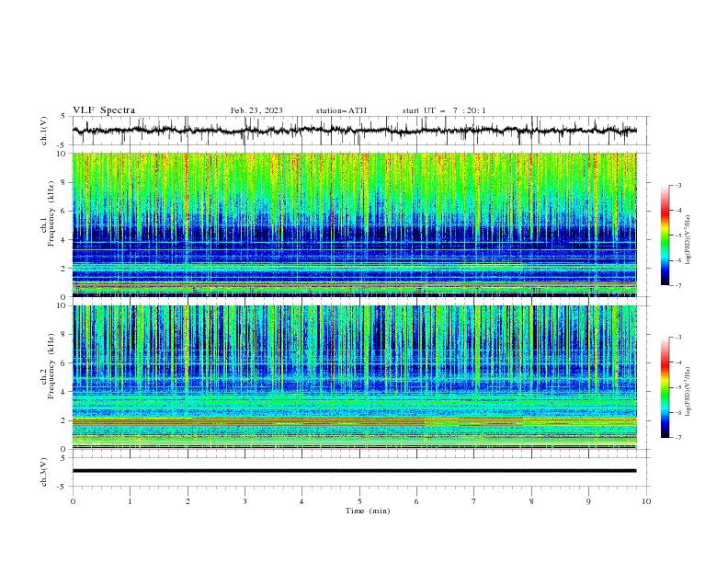This screenshot has height=563, width=728.
Task: Click time axis tick label '0'
Action: pyautogui.click(x=73, y=501)
